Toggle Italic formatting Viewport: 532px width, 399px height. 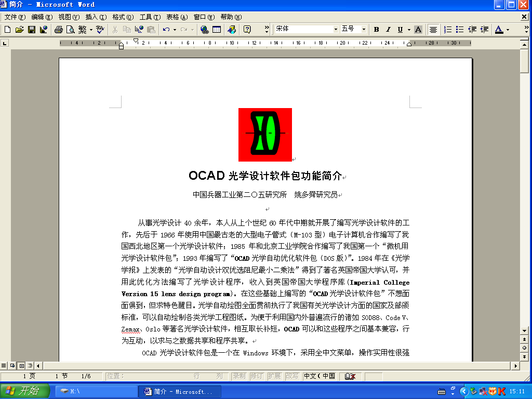[x=388, y=30]
